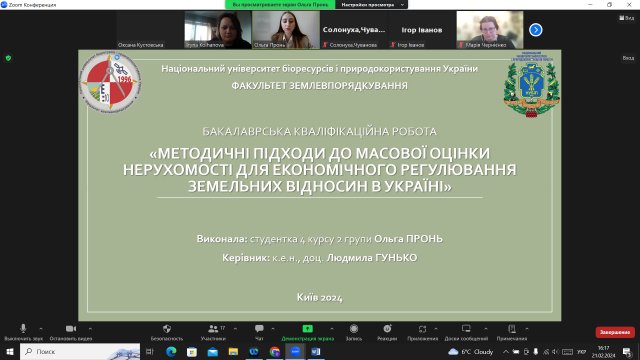Stop video with camera icon

[x=71, y=332]
